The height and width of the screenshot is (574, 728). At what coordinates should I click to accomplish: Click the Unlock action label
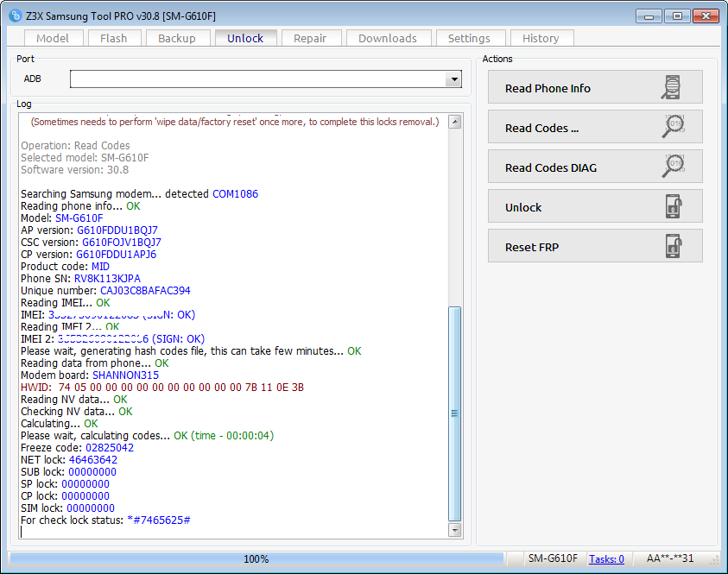[523, 207]
